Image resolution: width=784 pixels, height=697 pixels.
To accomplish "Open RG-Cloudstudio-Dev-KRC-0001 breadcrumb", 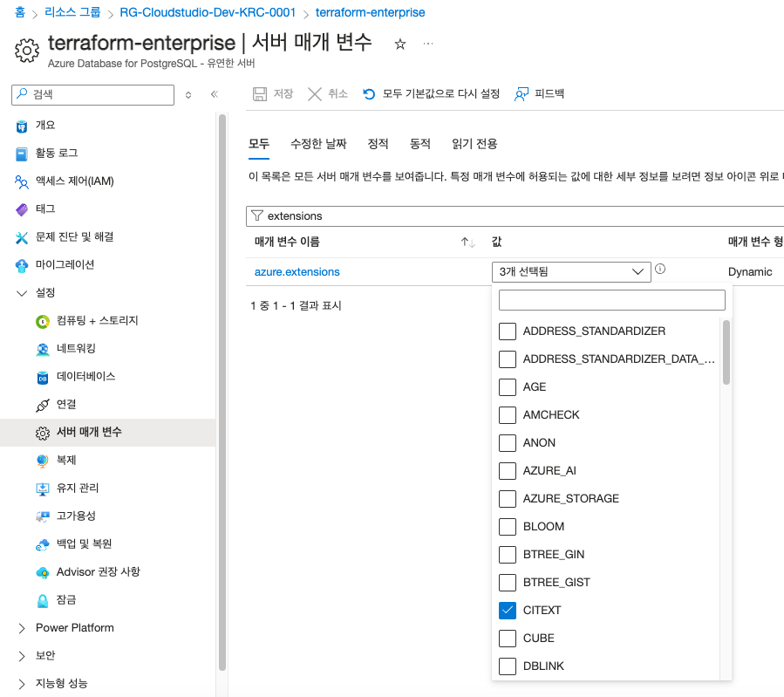I will [x=208, y=12].
